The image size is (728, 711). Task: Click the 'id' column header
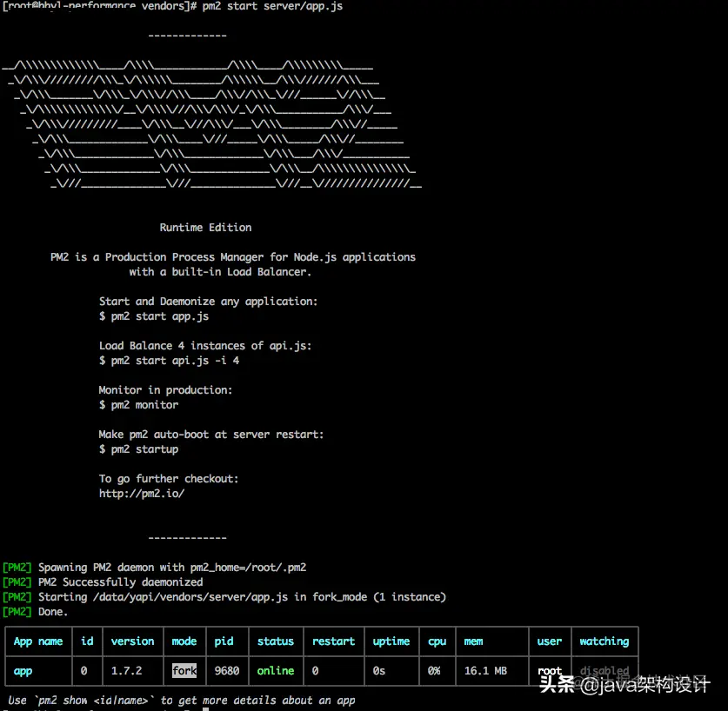[x=87, y=641]
